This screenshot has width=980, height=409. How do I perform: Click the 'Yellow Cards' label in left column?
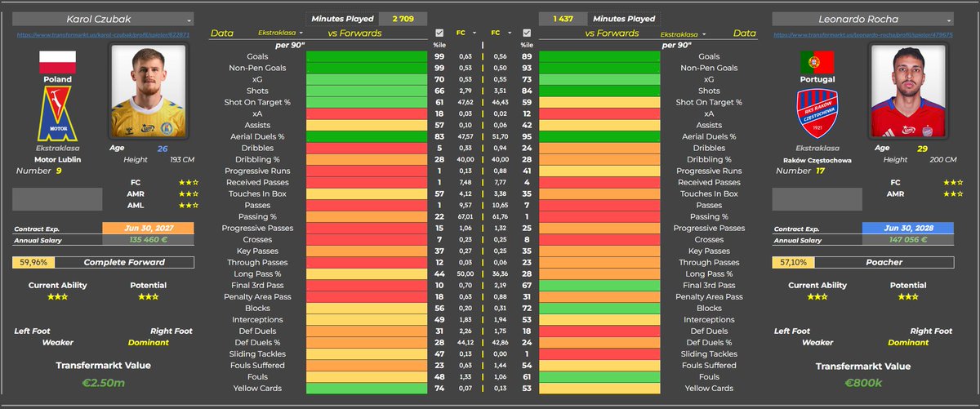click(x=257, y=388)
